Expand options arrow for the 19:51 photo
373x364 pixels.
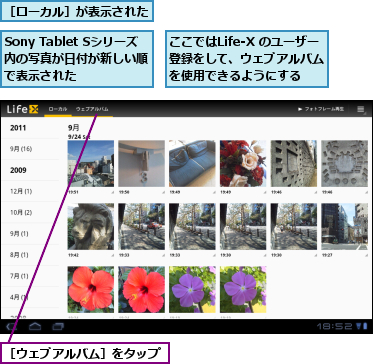click(112, 192)
